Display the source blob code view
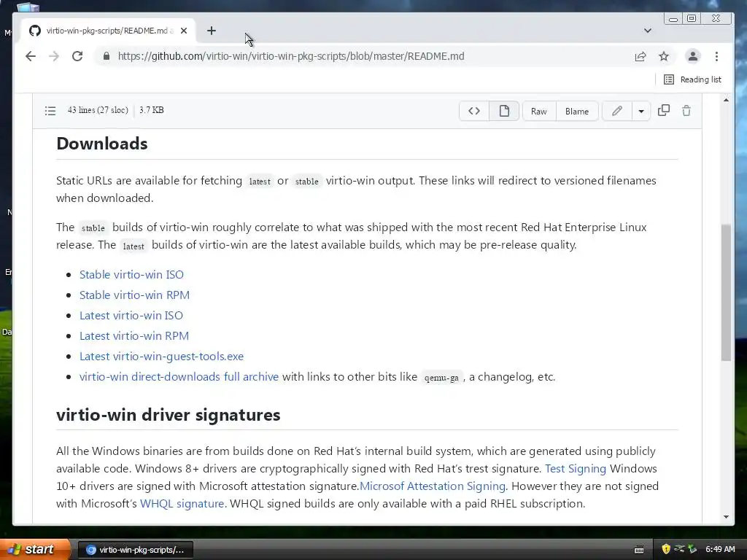The image size is (747, 560). (474, 111)
